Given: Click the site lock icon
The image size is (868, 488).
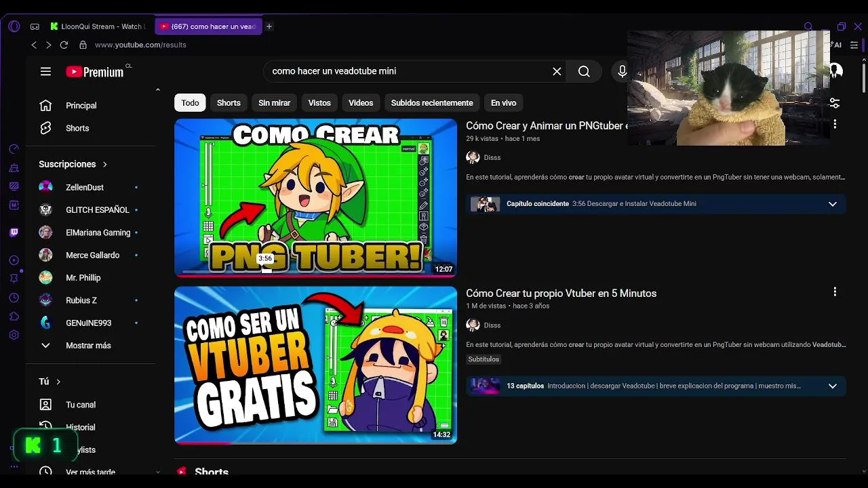Looking at the screenshot, I should click(x=83, y=45).
